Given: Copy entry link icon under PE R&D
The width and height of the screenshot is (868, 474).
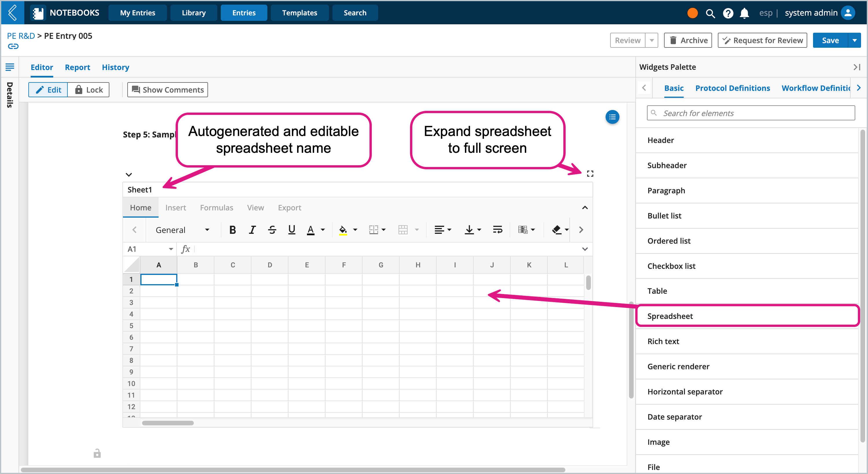Looking at the screenshot, I should [13, 46].
